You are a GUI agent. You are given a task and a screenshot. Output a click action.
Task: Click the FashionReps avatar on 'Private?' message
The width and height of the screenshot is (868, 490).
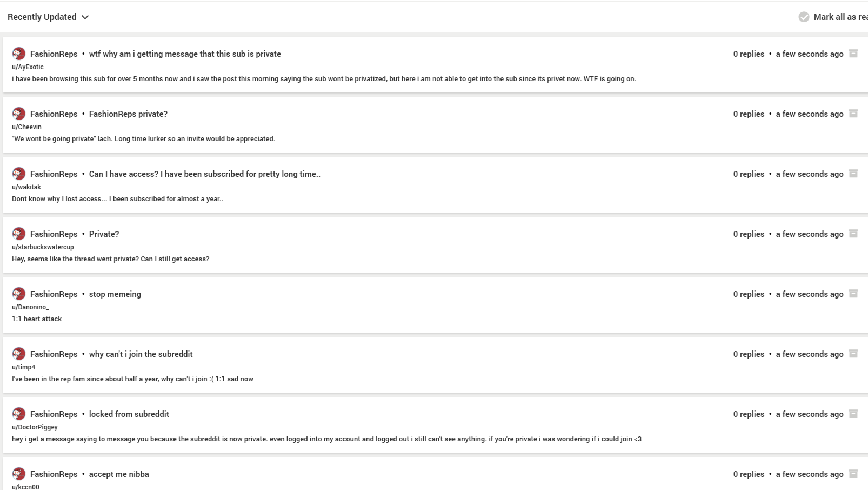19,234
